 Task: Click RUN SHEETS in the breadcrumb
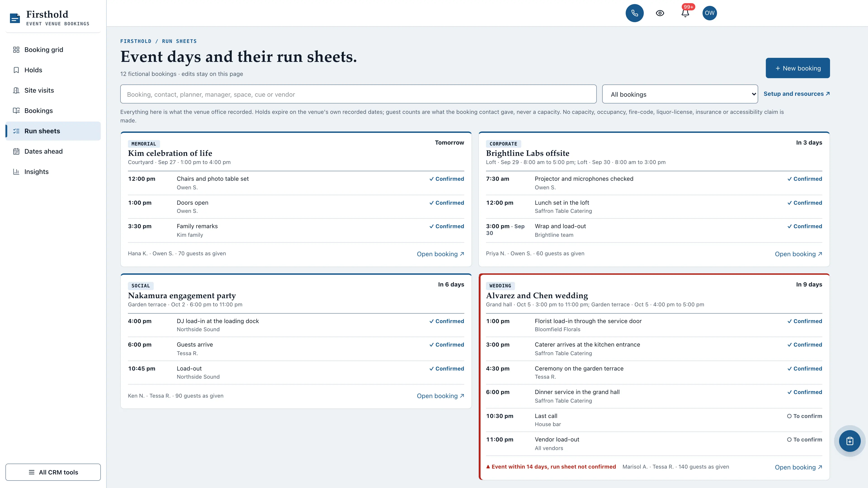(x=179, y=41)
